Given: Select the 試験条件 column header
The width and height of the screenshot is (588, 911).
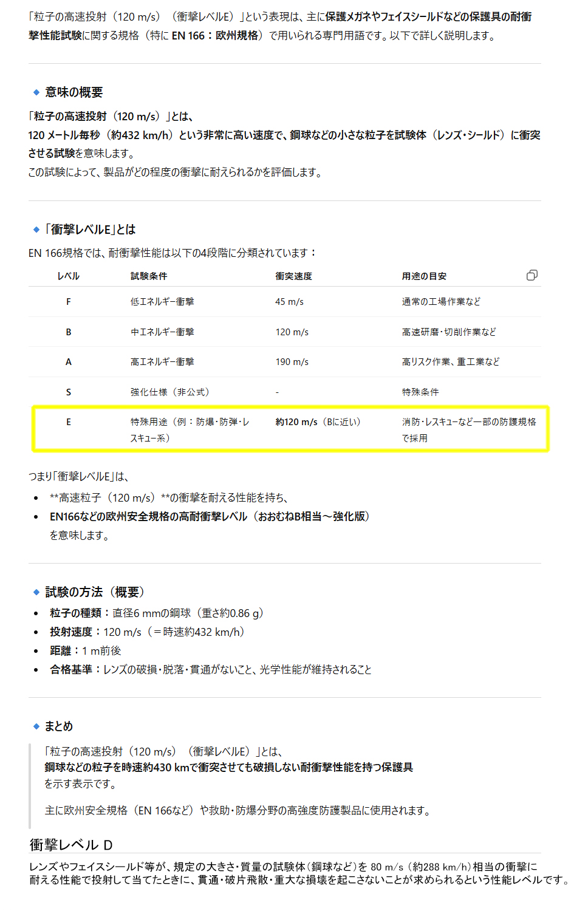Looking at the screenshot, I should (x=149, y=276).
